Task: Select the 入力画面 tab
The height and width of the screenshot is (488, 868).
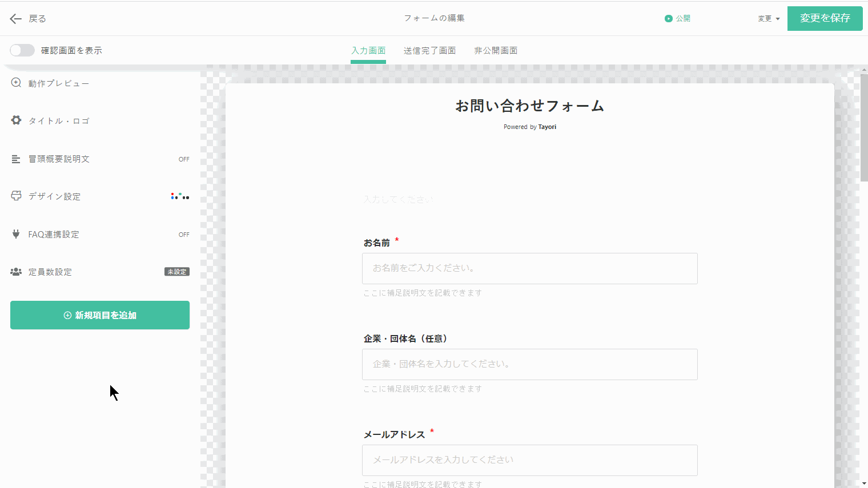Action: [x=368, y=51]
